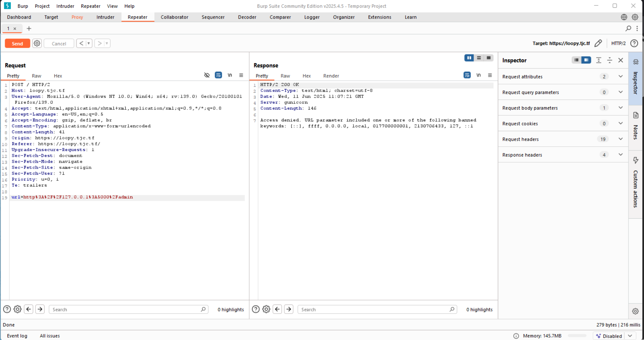Select side-by-side request/response layout

click(469, 58)
